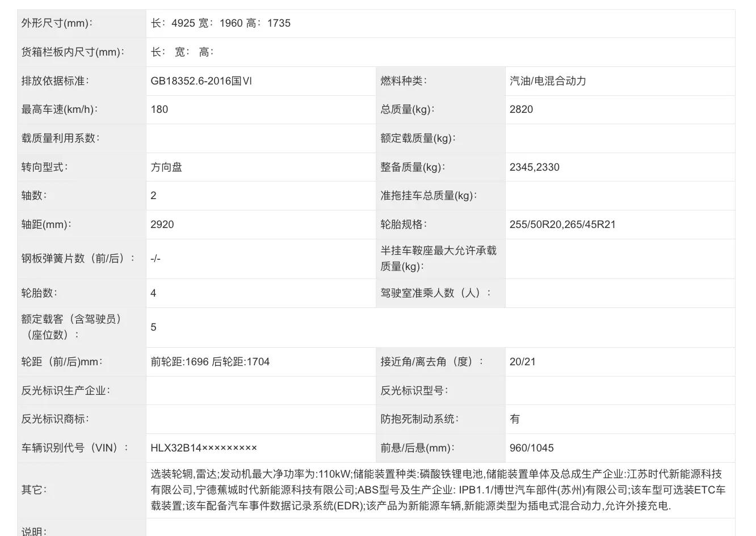This screenshot has width=756, height=536.
Task: Select the 额定载质量(kg) label
Action: 418,138
